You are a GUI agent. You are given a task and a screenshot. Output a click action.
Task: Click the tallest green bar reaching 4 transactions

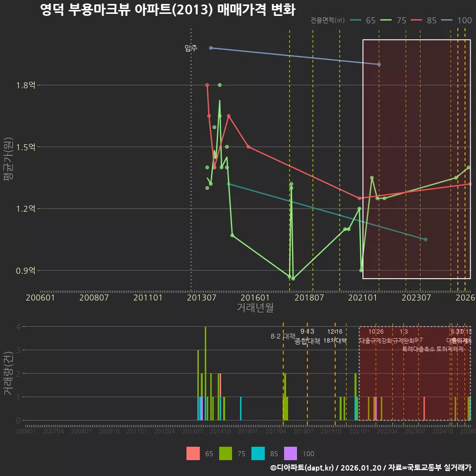click(x=205, y=361)
